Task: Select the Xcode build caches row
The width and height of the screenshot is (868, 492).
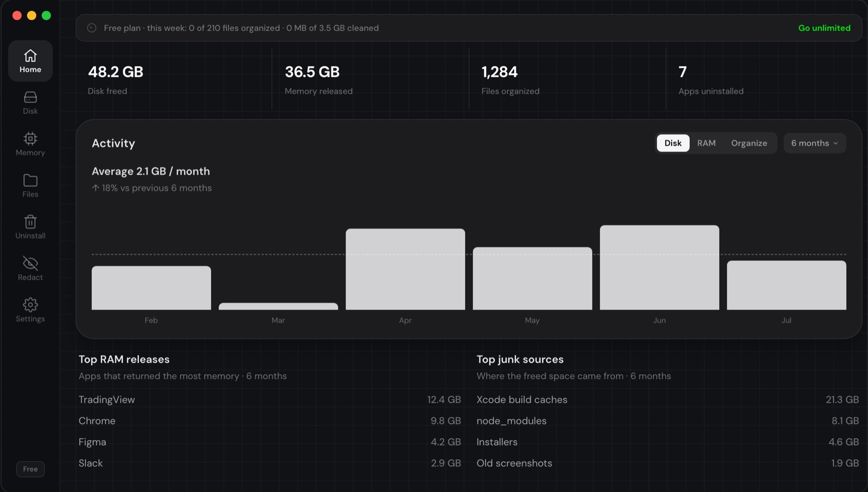Action: coord(668,400)
